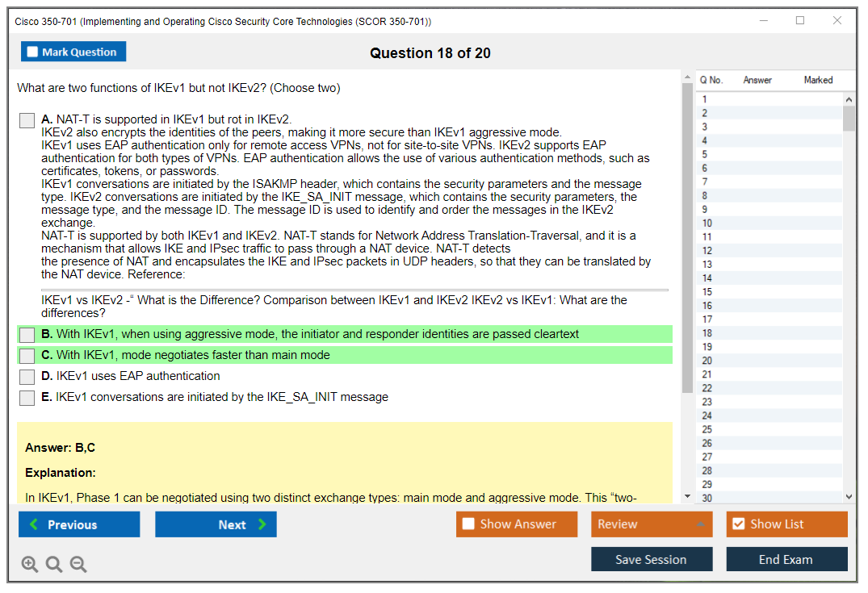The height and width of the screenshot is (593, 868).
Task: Toggle the Show List option
Action: (x=786, y=524)
